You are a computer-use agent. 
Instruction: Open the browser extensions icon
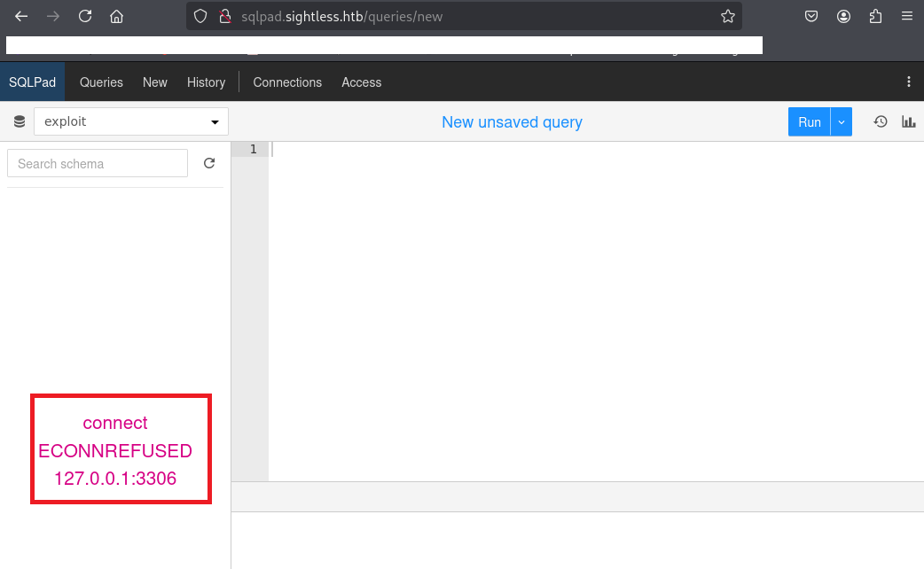coord(875,16)
